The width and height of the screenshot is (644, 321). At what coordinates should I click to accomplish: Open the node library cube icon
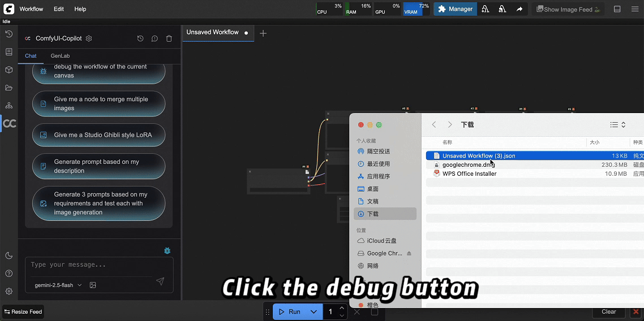click(x=8, y=70)
